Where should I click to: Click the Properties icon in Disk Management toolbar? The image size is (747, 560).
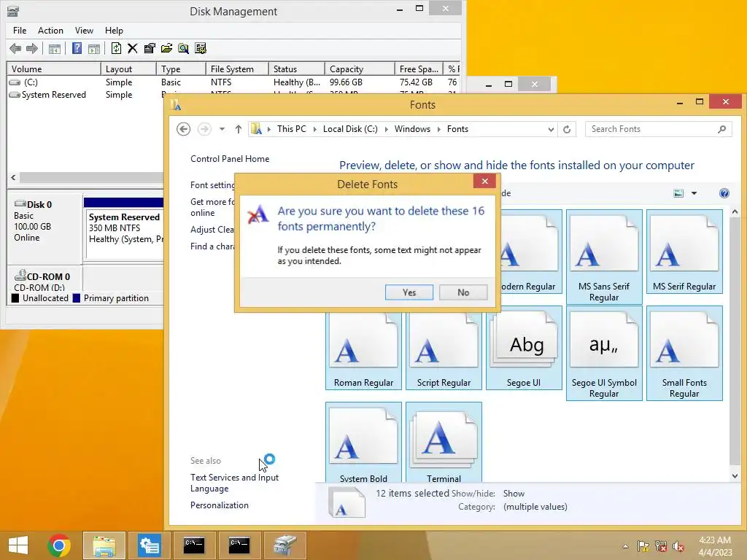coord(150,48)
